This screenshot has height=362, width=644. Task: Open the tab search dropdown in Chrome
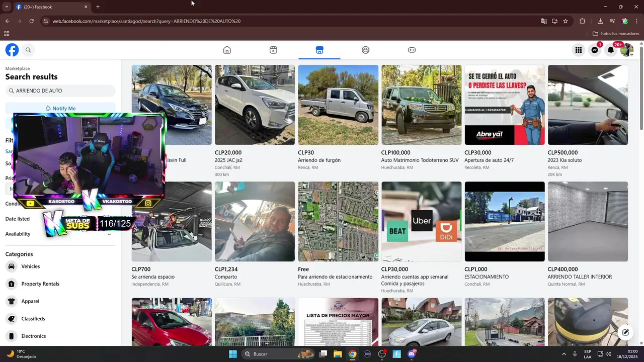click(7, 7)
